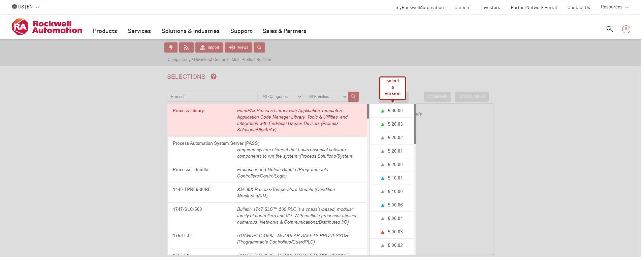Click the SELECTIONS help question mark icon
The height and width of the screenshot is (260, 644).
coord(214,76)
